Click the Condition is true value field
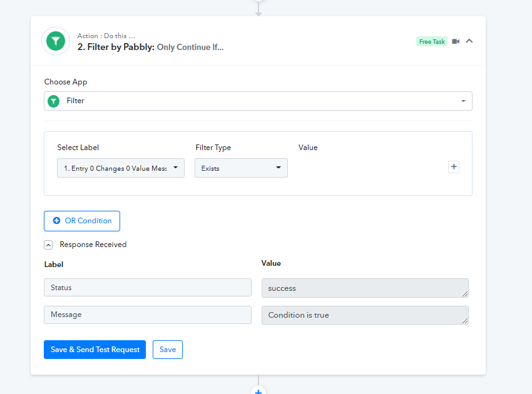 pyautogui.click(x=365, y=315)
